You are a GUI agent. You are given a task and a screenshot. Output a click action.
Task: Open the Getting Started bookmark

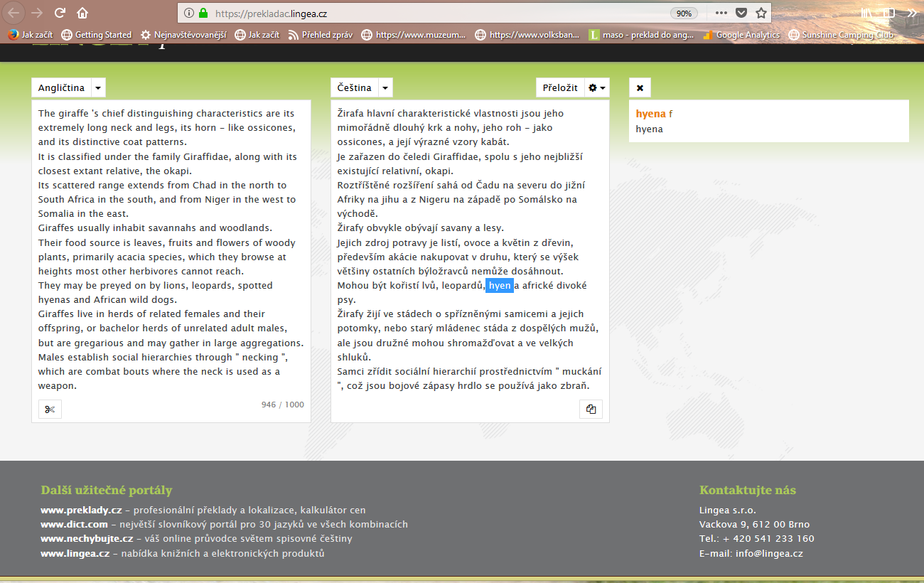point(97,35)
